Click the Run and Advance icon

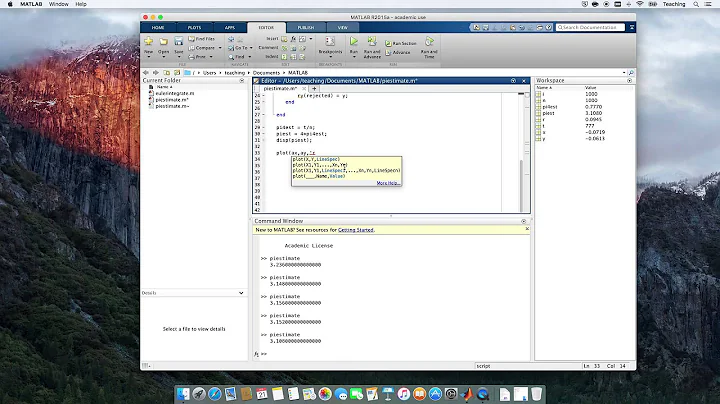coord(372,41)
